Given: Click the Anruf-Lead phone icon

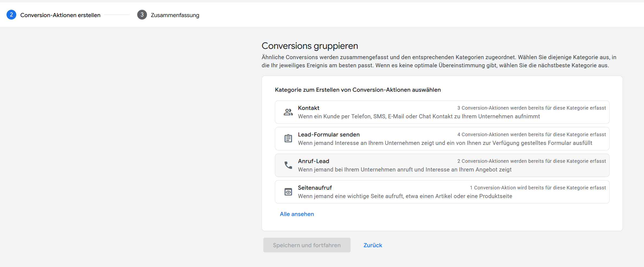Looking at the screenshot, I should pos(288,165).
